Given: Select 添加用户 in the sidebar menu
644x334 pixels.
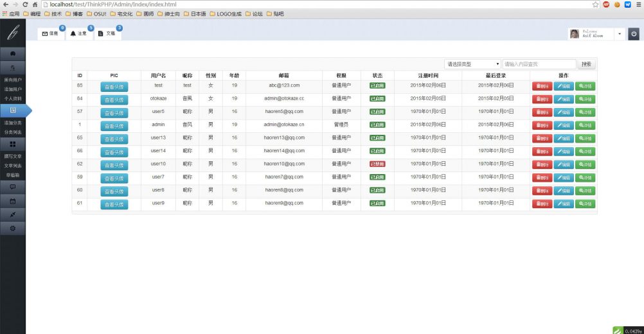Looking at the screenshot, I should [13, 89].
